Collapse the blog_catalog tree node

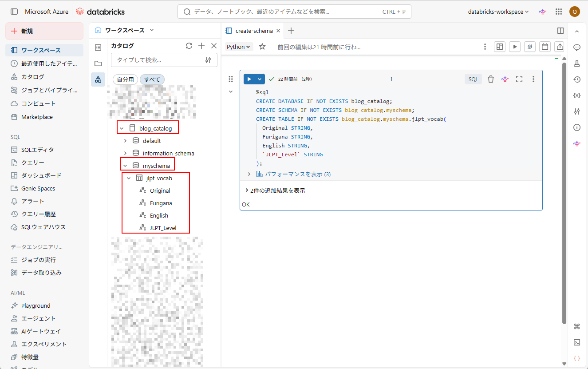[122, 128]
